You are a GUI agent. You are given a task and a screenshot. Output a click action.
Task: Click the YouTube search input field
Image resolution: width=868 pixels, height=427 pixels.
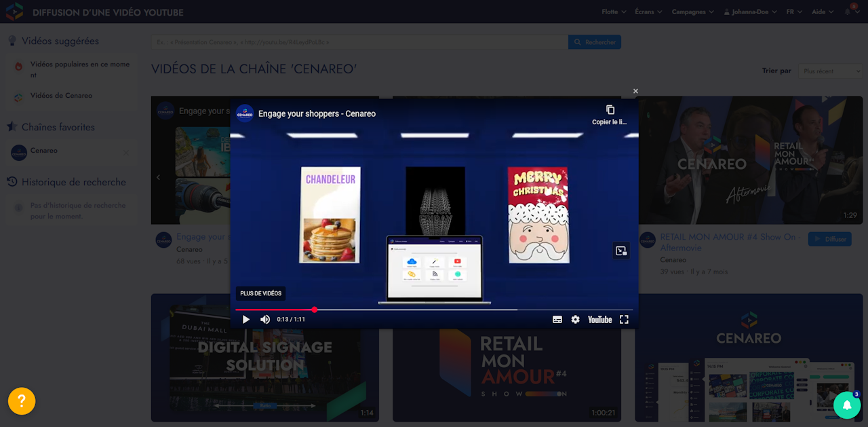click(x=359, y=42)
